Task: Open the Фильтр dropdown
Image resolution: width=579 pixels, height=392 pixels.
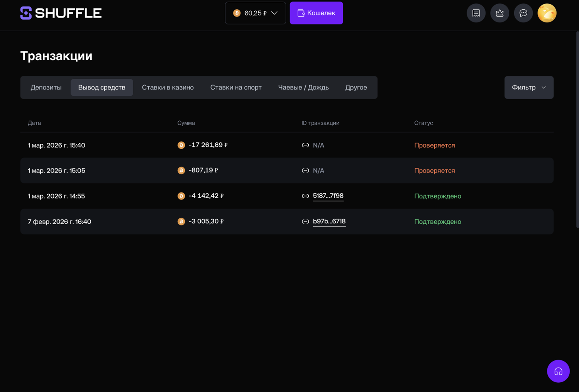Action: pyautogui.click(x=528, y=88)
